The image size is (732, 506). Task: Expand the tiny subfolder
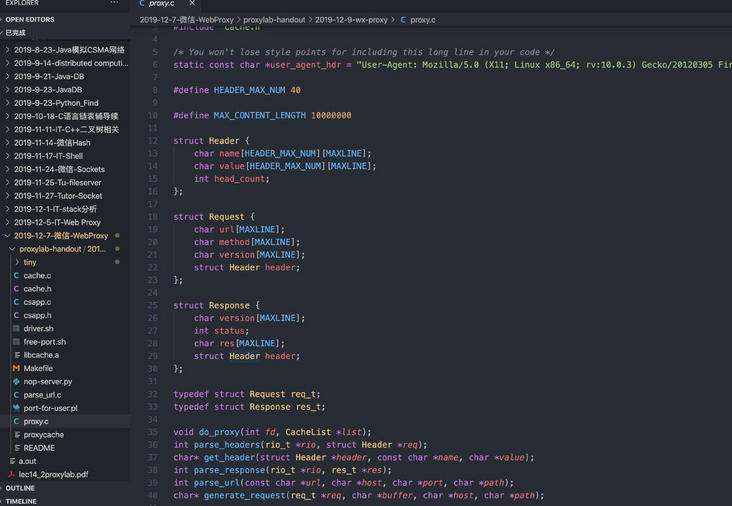[17, 262]
